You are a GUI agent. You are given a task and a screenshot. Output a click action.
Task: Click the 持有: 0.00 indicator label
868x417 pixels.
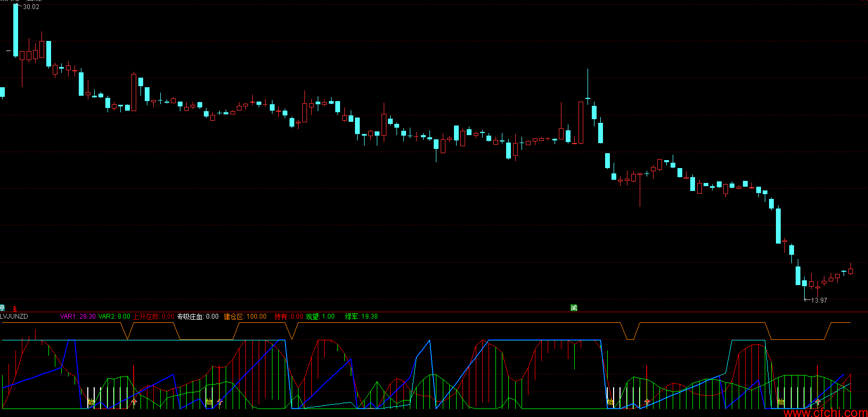point(289,316)
